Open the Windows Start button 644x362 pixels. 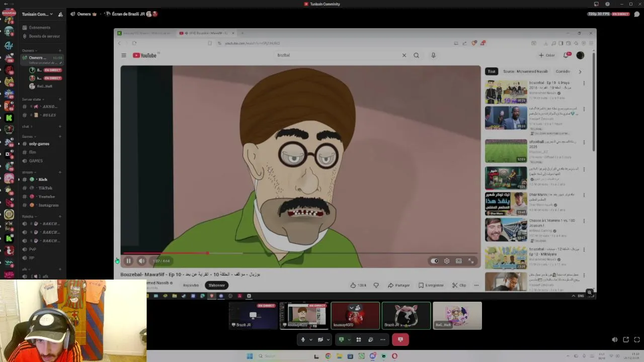coord(250,356)
